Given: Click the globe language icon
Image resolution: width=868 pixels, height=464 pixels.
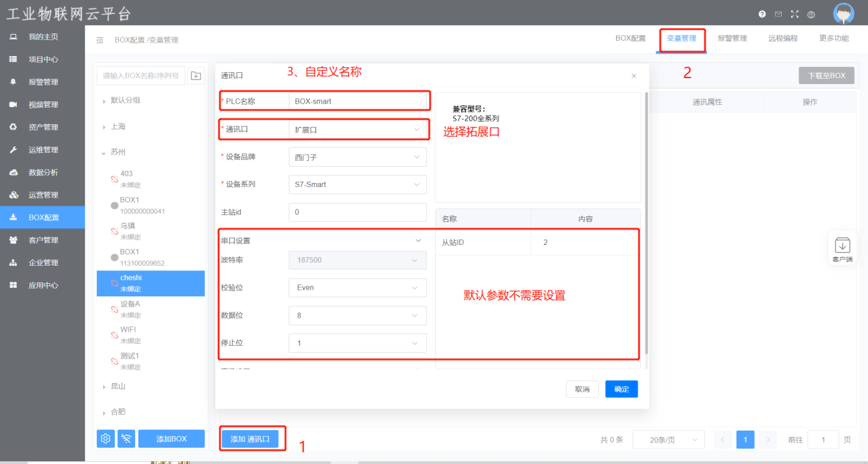Looking at the screenshot, I should pos(811,14).
